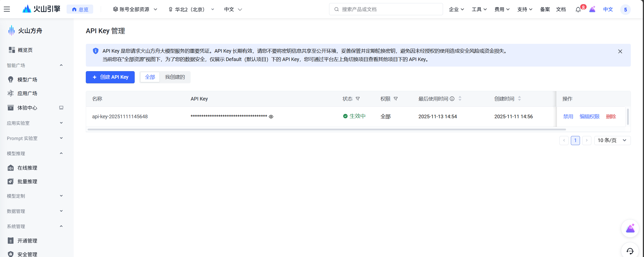
Task: Open the 工具 menu
Action: tap(479, 9)
